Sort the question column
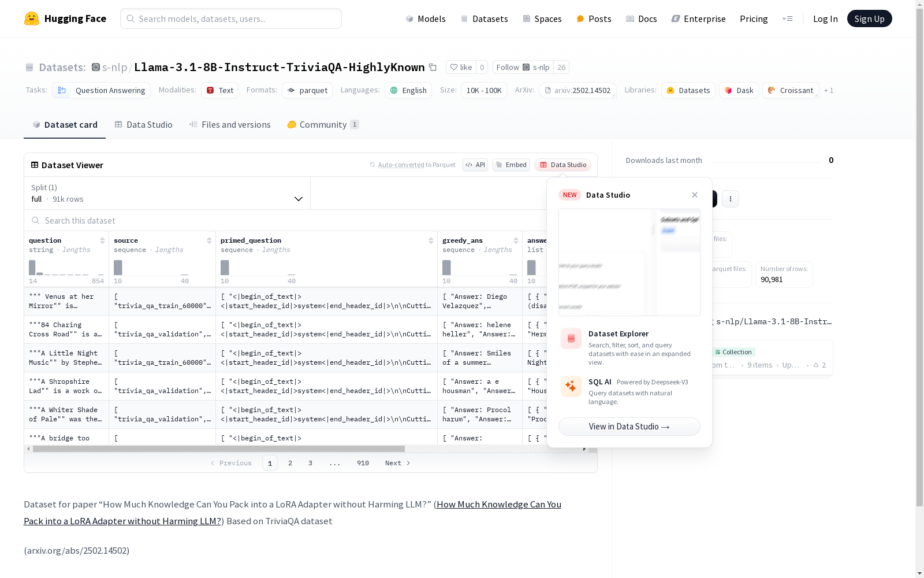This screenshot has width=924, height=578. pos(102,240)
